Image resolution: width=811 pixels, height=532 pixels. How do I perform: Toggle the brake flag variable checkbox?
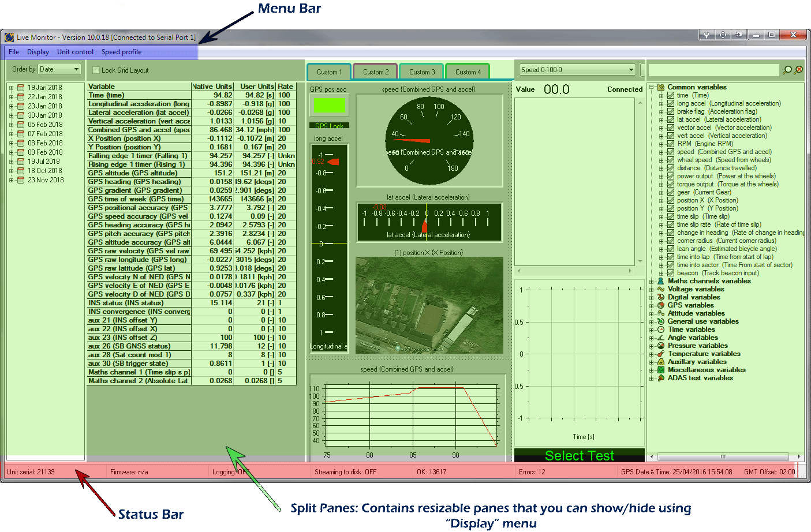[671, 111]
